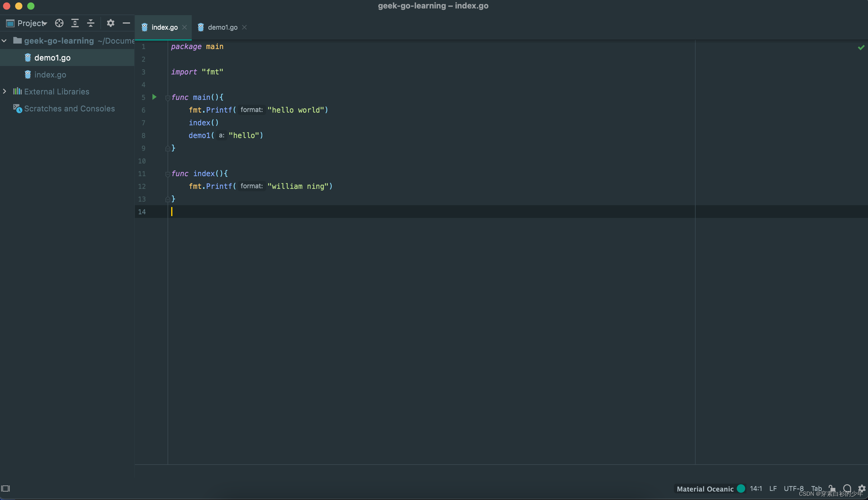Click the Expand All icon in Project panel
Image resolution: width=868 pixels, height=500 pixels.
75,23
